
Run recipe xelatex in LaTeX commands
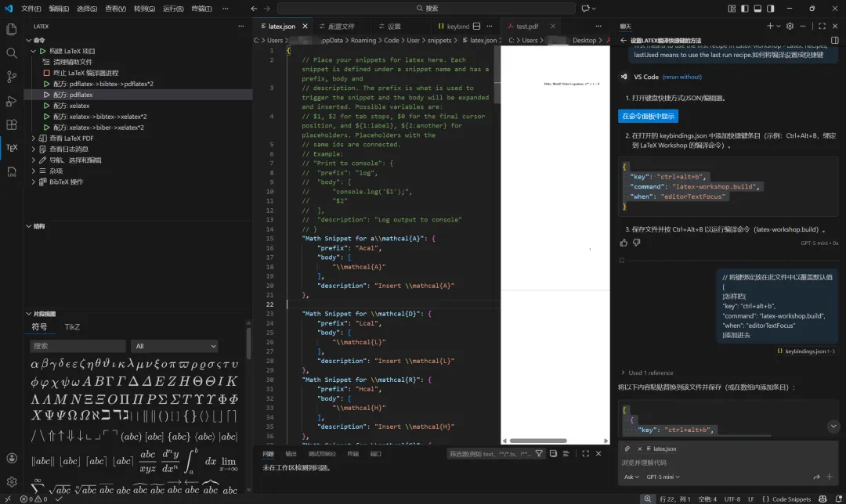(x=71, y=106)
